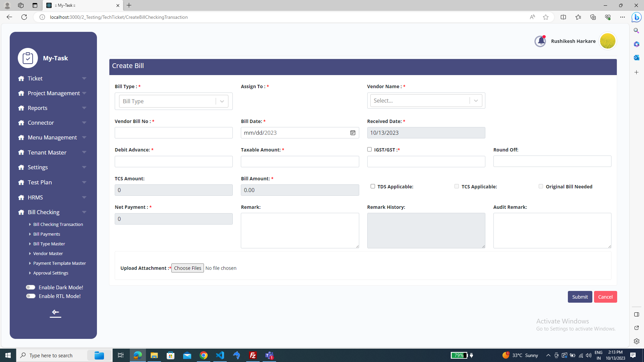
Task: Check the TDS Applicable checkbox
Action: [x=373, y=186]
